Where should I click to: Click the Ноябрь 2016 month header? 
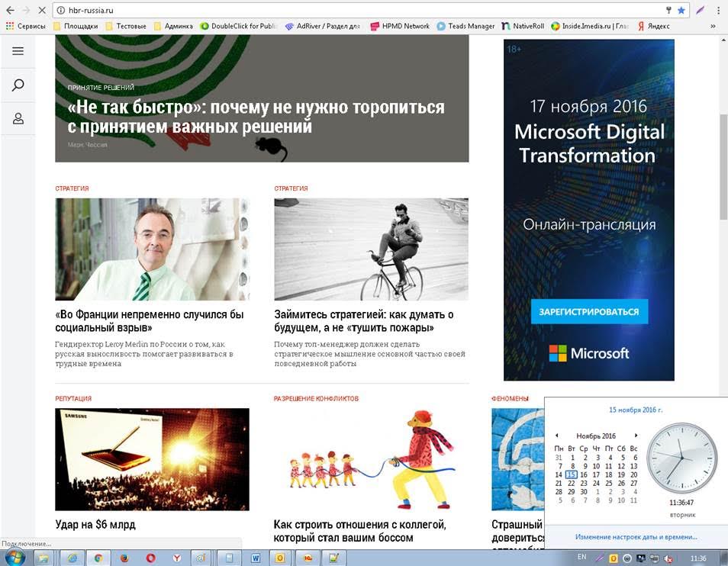(596, 436)
